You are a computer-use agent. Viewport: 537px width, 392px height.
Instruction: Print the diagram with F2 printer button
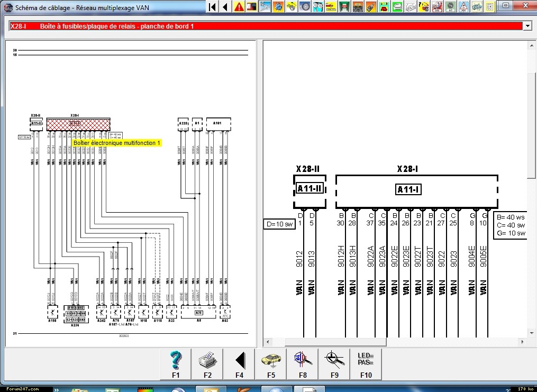tap(207, 364)
